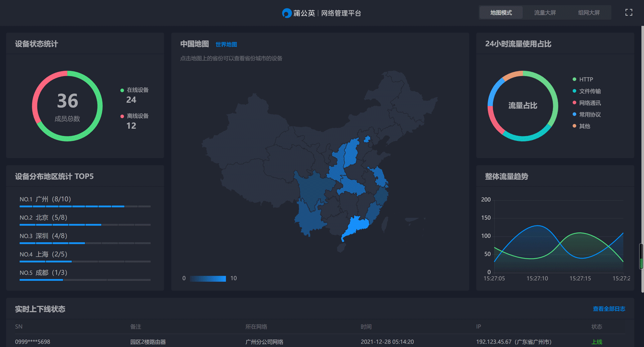This screenshot has height=347, width=644.
Task: Switch to 地图模式 tab
Action: 501,13
